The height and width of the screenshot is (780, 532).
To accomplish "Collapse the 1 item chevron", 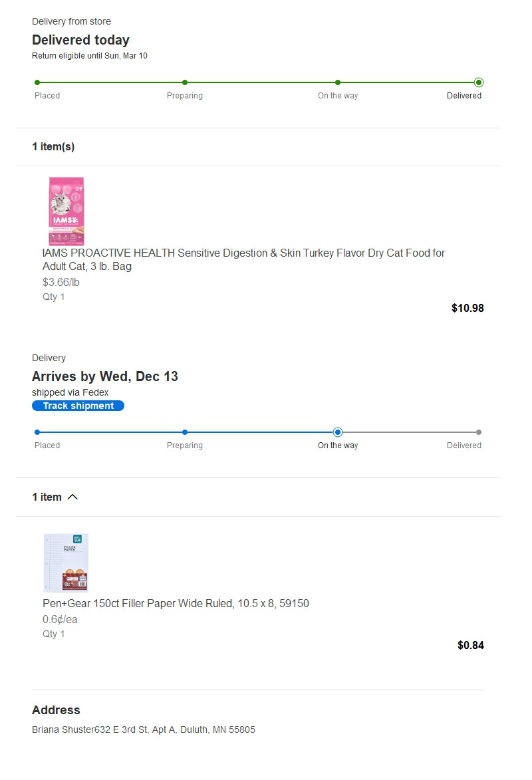I will point(72,497).
